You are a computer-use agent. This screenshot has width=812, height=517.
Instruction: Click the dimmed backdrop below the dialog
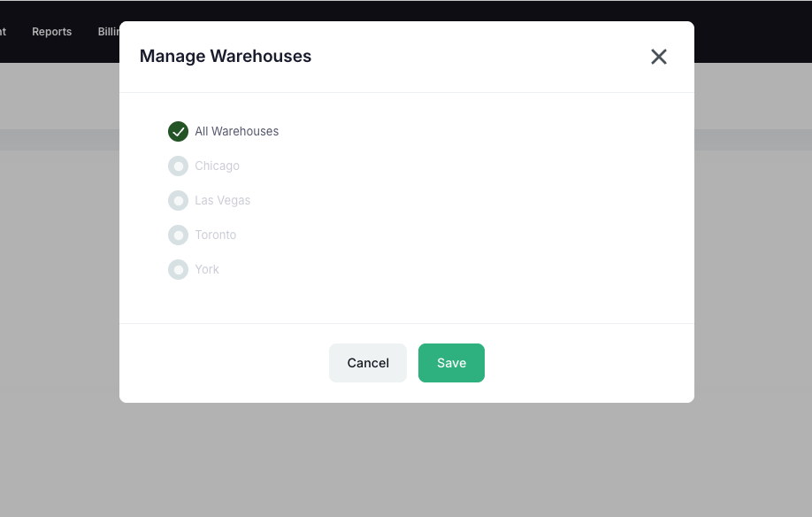coord(406,460)
